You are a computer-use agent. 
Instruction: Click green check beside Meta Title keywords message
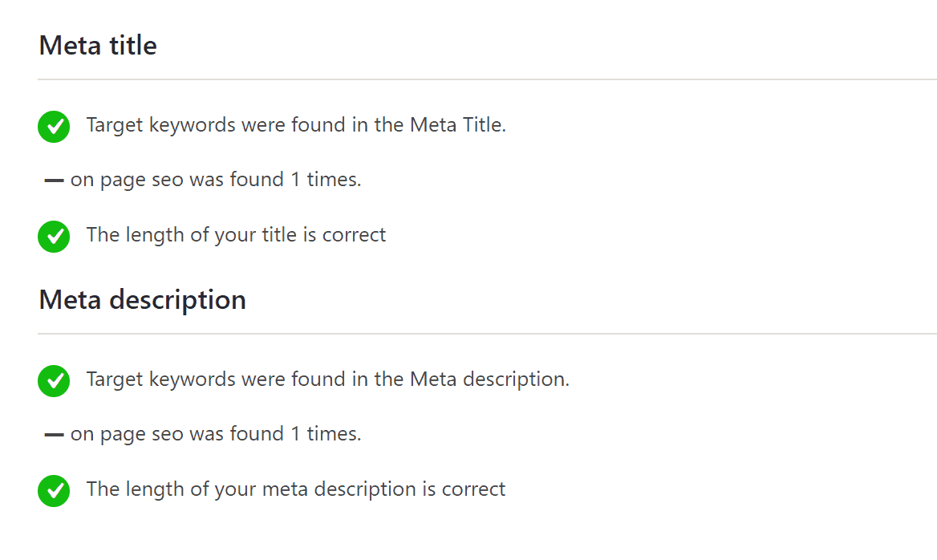click(x=54, y=127)
